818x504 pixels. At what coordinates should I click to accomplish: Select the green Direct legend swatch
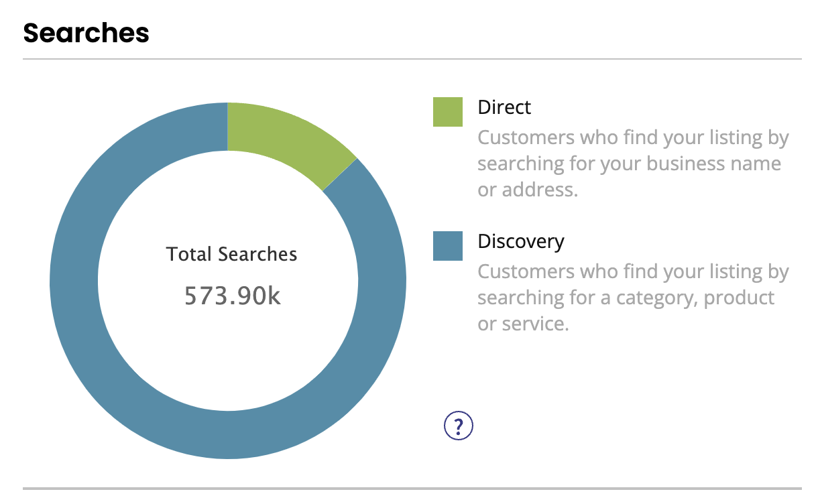pos(448,112)
